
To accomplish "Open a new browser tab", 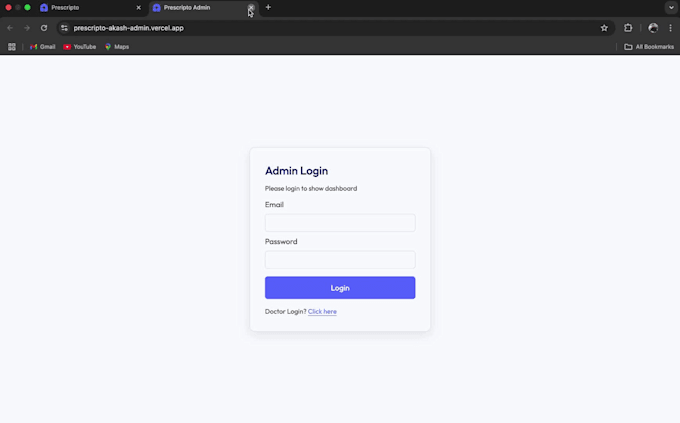I will 268,7.
